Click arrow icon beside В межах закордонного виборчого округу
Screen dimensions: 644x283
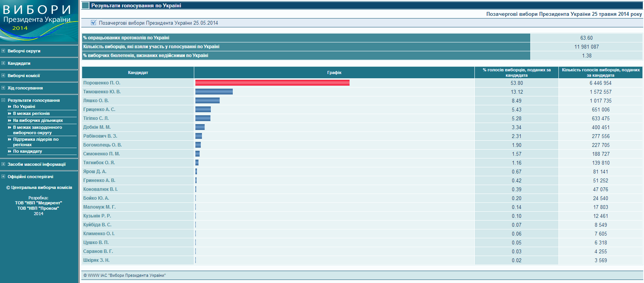(x=10, y=127)
